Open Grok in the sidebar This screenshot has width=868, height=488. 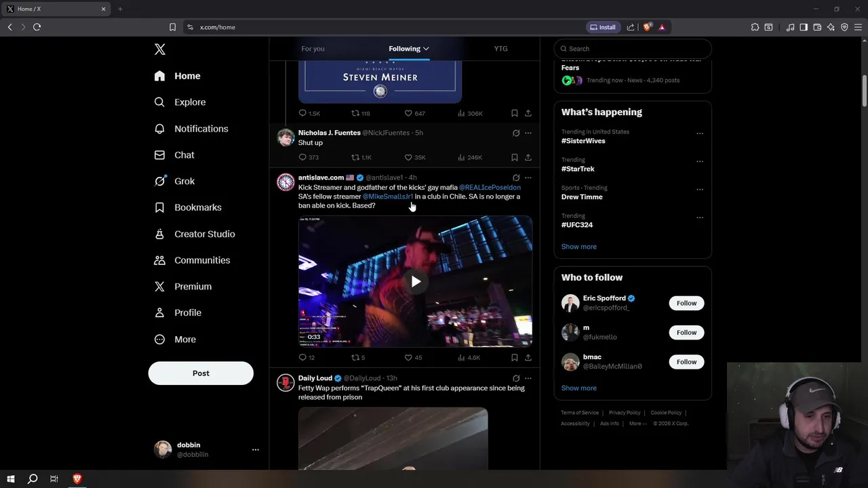point(174,181)
